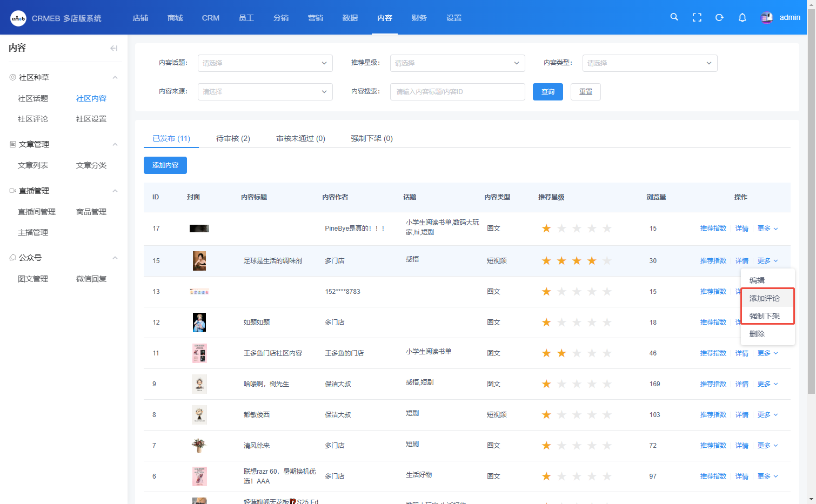This screenshot has height=504, width=816.
Task: Click the admin avatar icon
Action: (x=766, y=18)
